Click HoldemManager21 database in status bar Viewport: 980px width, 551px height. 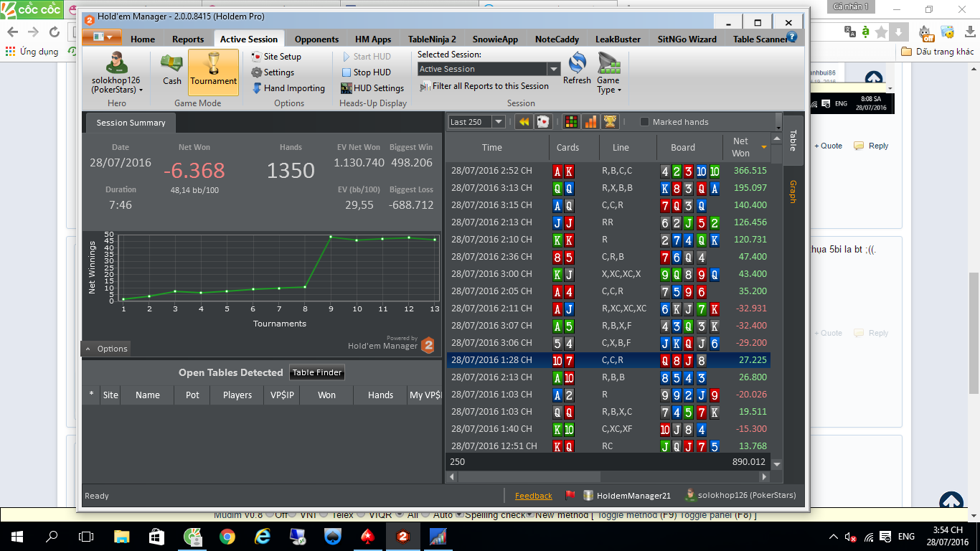pos(626,495)
